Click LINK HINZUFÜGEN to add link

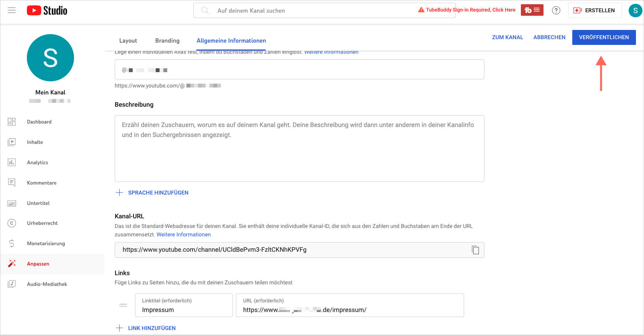coord(152,328)
